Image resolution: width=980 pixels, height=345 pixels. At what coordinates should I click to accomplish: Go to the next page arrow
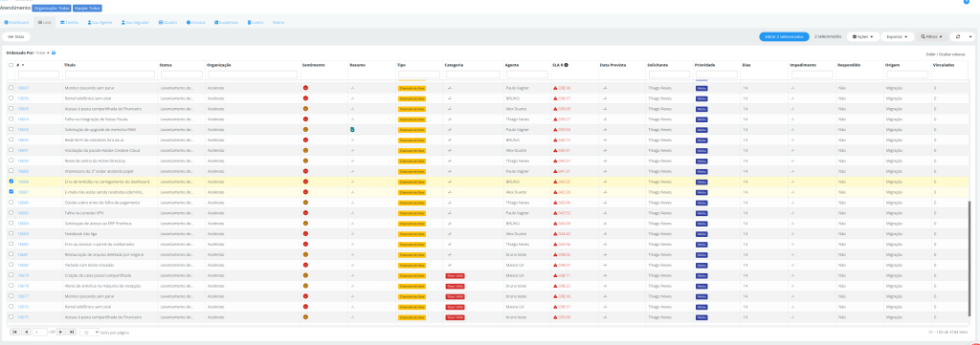coord(60,332)
